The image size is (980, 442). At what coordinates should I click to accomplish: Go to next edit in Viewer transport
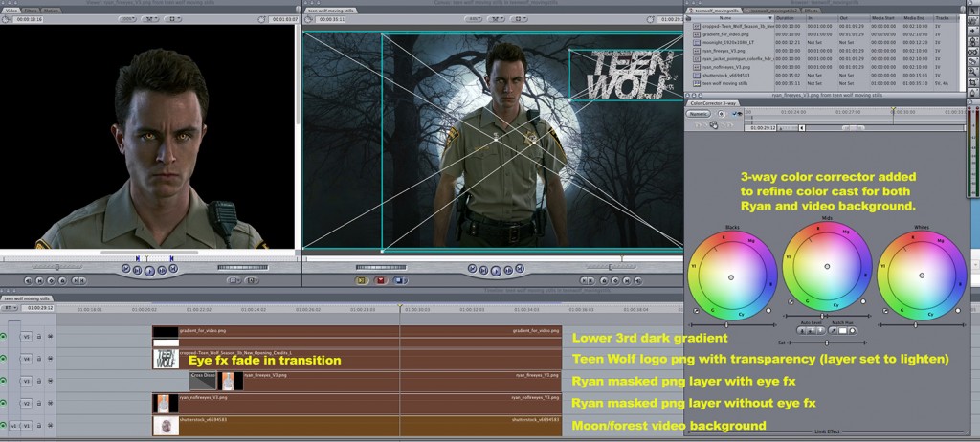(173, 268)
